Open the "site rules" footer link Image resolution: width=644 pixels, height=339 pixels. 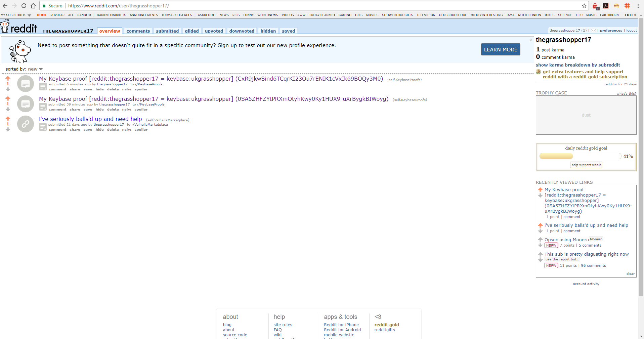click(x=283, y=325)
